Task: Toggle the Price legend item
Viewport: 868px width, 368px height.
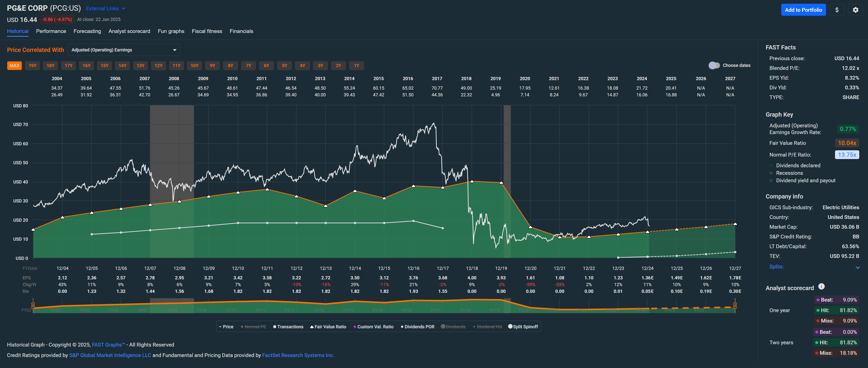Action: [226, 327]
